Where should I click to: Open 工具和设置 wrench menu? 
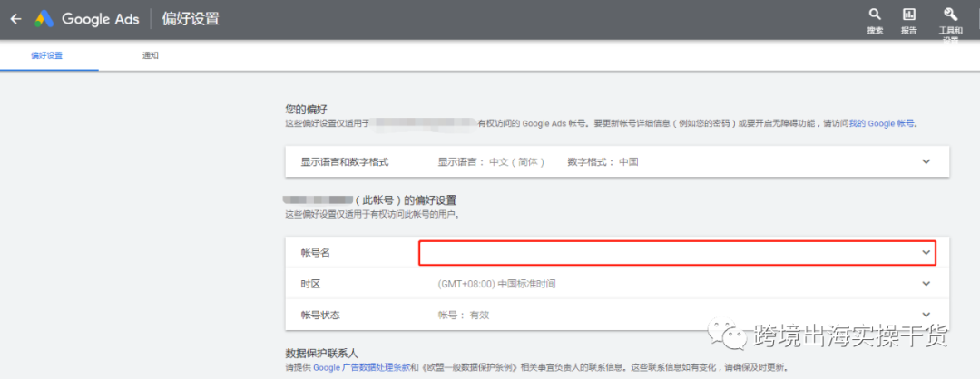(x=951, y=24)
